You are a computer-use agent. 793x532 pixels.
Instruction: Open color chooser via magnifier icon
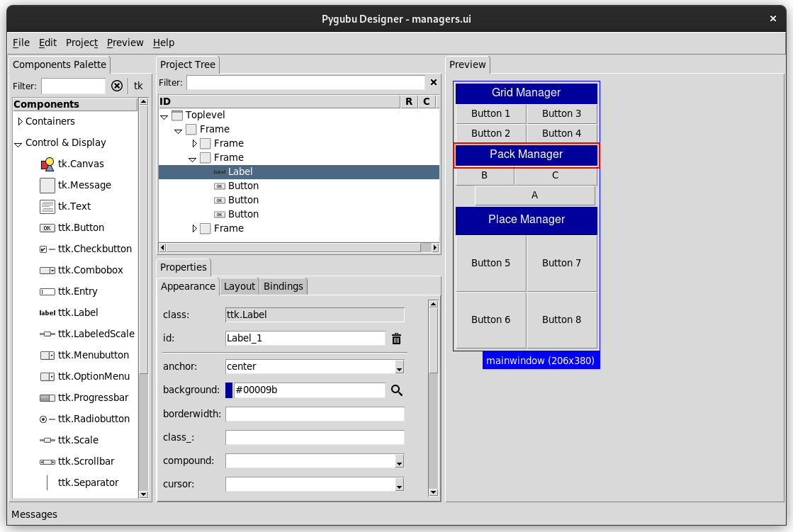pos(397,390)
